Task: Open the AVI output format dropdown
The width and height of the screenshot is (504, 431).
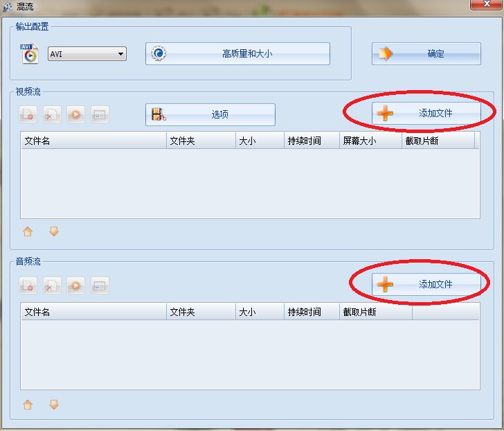Action: (87, 54)
